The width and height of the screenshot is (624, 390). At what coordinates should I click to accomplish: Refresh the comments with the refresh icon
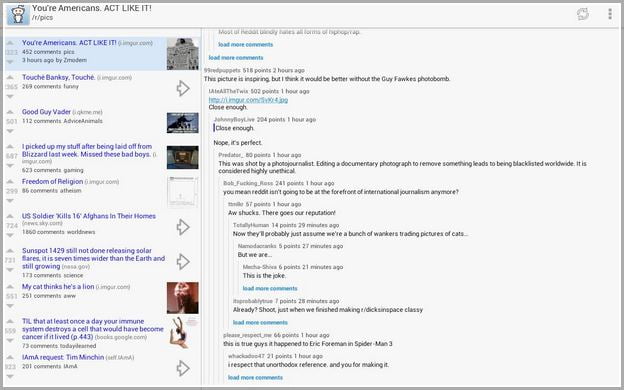[583, 14]
